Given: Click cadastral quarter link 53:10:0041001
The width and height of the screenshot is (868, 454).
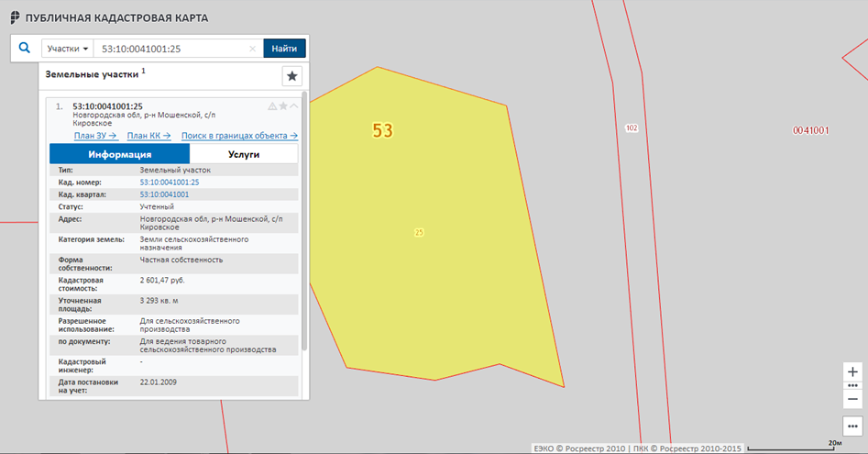Looking at the screenshot, I should pyautogui.click(x=164, y=194).
